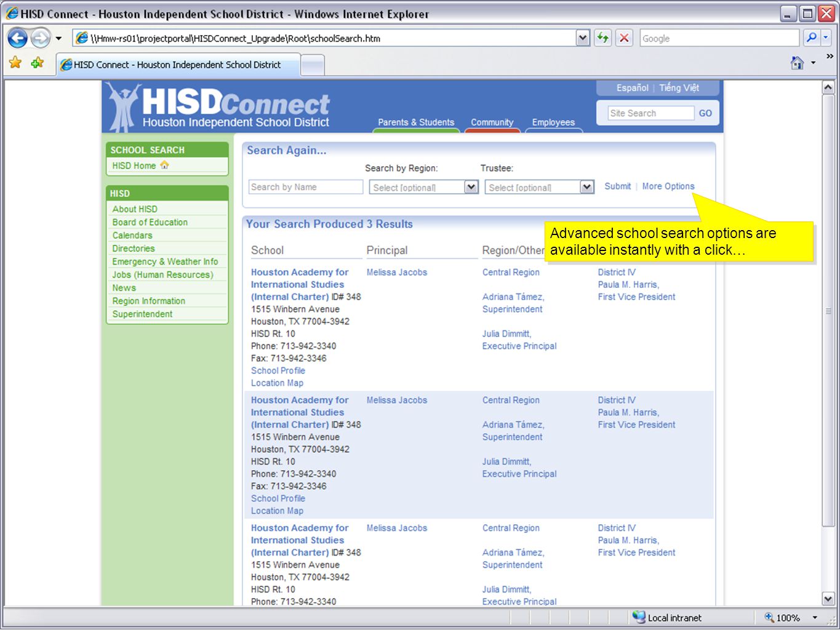Switch language to Tiếng Việt

point(679,88)
